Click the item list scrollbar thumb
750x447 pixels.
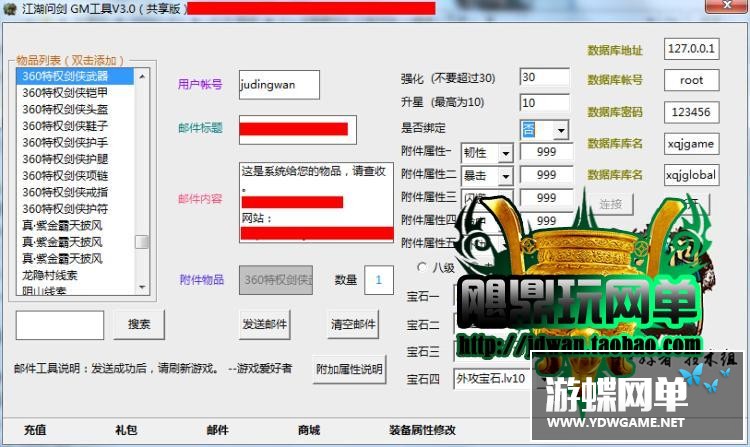(142, 242)
